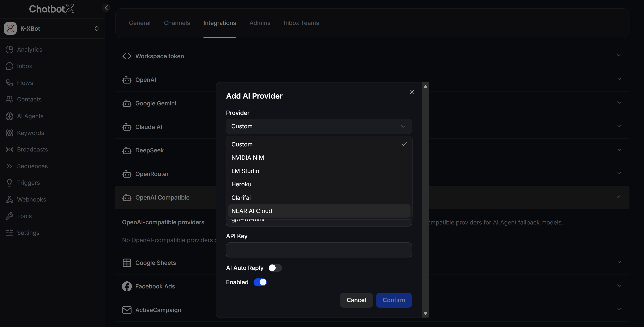The image size is (644, 327).
Task: Select Custom in the provider list
Action: tap(319, 144)
